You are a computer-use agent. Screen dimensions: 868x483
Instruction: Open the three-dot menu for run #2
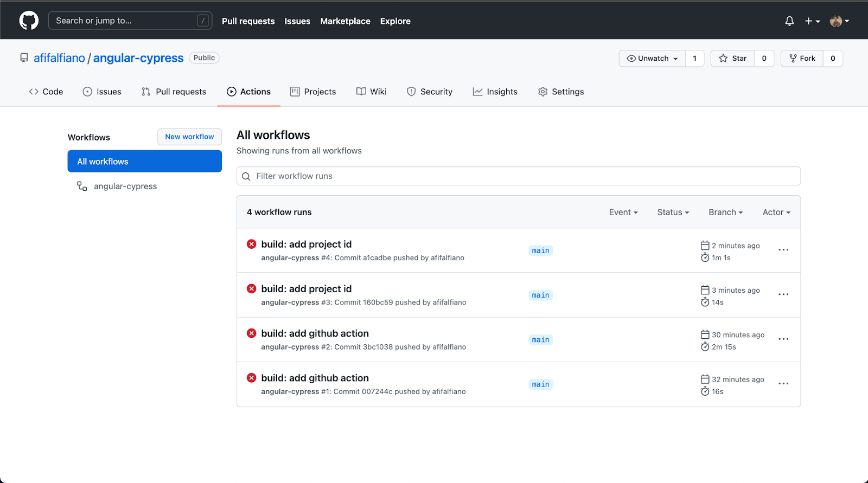pyautogui.click(x=783, y=339)
